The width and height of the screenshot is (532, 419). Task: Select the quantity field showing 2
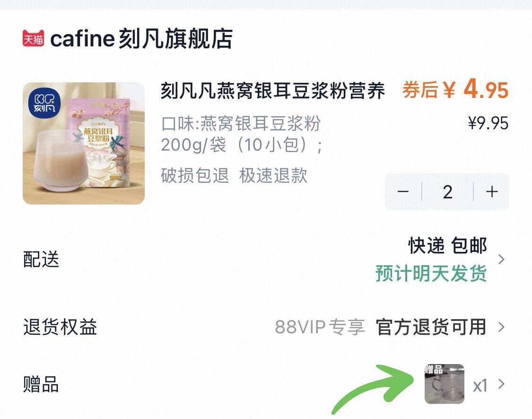click(x=447, y=192)
